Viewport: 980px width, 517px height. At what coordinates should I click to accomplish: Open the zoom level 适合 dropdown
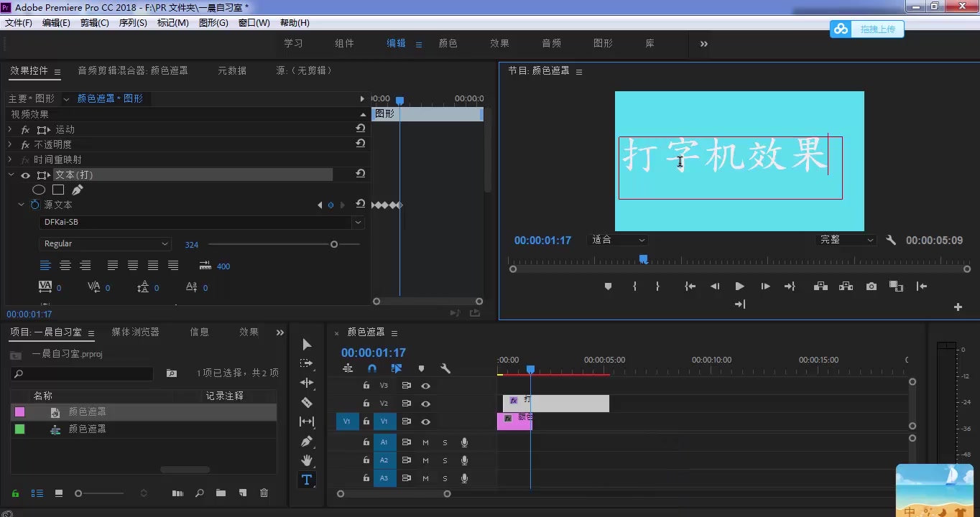click(618, 241)
